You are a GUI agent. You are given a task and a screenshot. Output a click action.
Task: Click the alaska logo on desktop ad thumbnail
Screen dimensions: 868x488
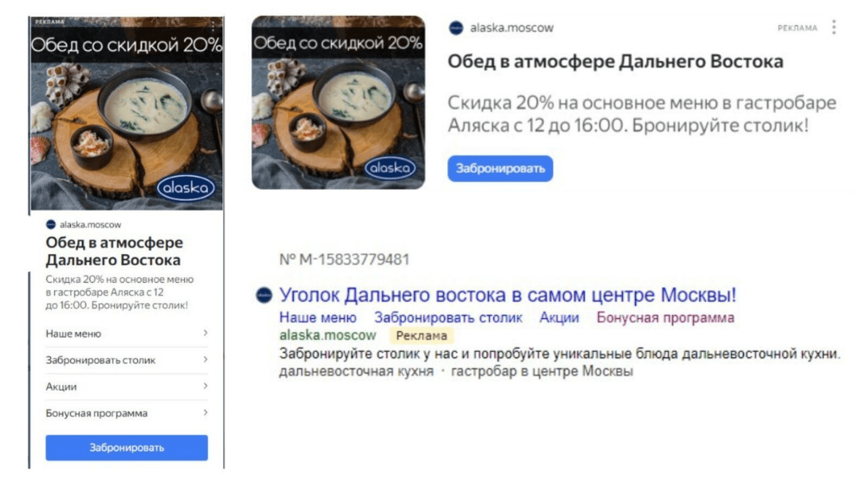(x=389, y=169)
